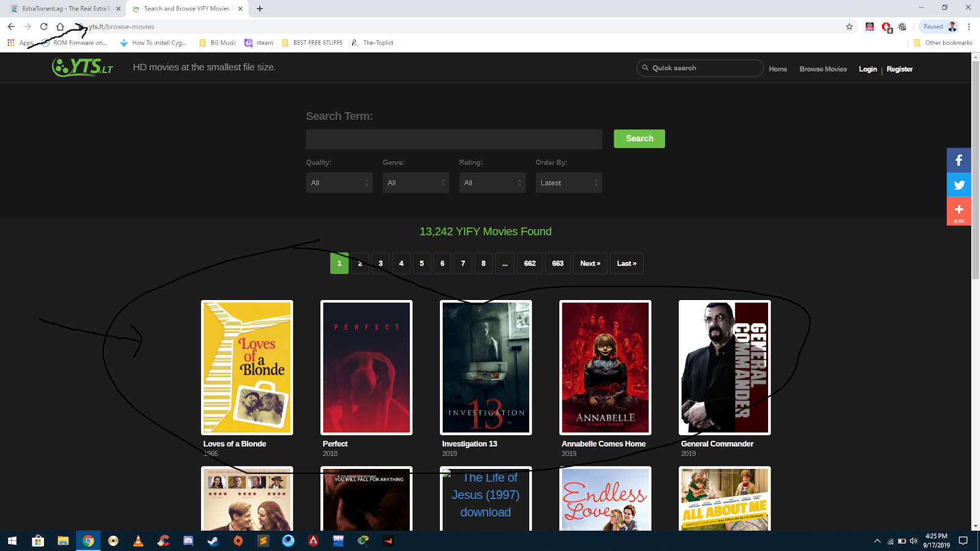This screenshot has width=980, height=551.
Task: Share the page on Twitter
Action: [x=959, y=184]
